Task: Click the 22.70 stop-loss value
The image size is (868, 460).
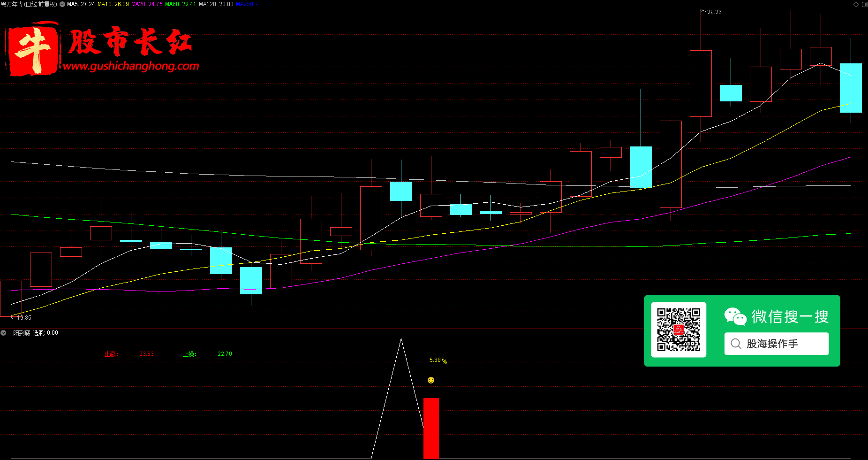Action: pos(225,354)
